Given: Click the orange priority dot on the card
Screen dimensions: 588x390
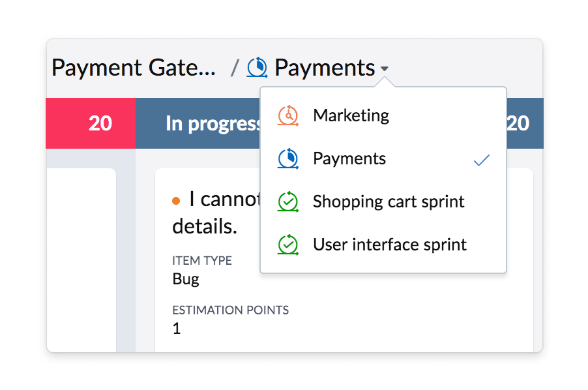Looking at the screenshot, I should pyautogui.click(x=176, y=201).
